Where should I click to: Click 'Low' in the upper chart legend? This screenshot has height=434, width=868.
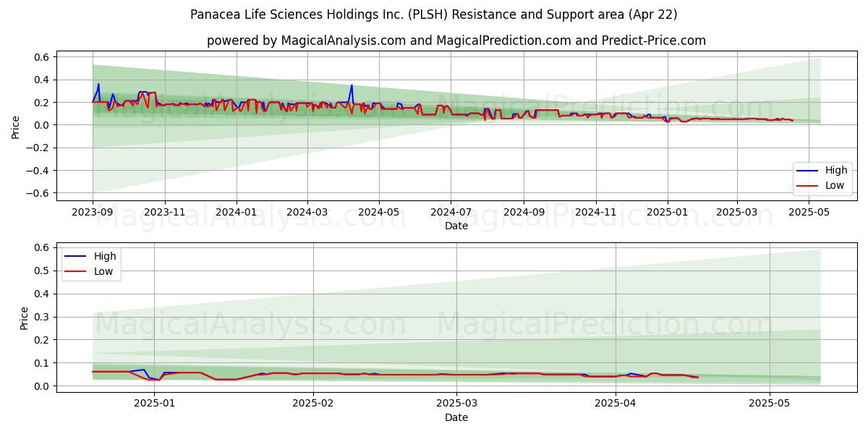point(835,185)
